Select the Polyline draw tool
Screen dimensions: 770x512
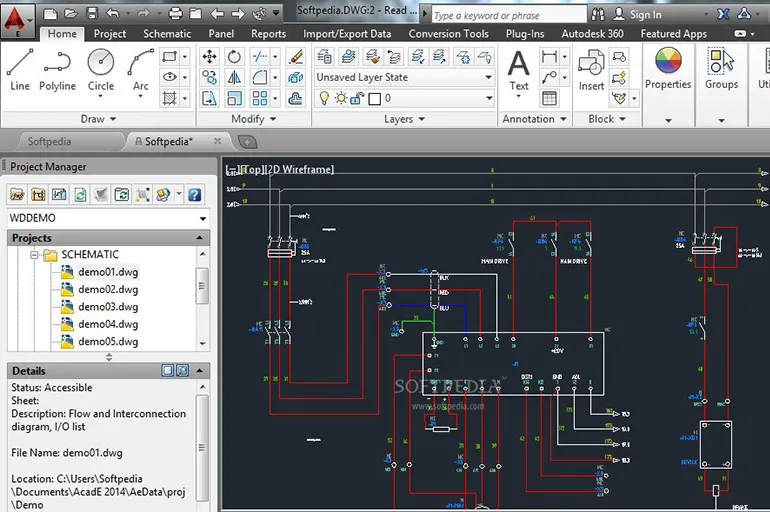pyautogui.click(x=57, y=70)
